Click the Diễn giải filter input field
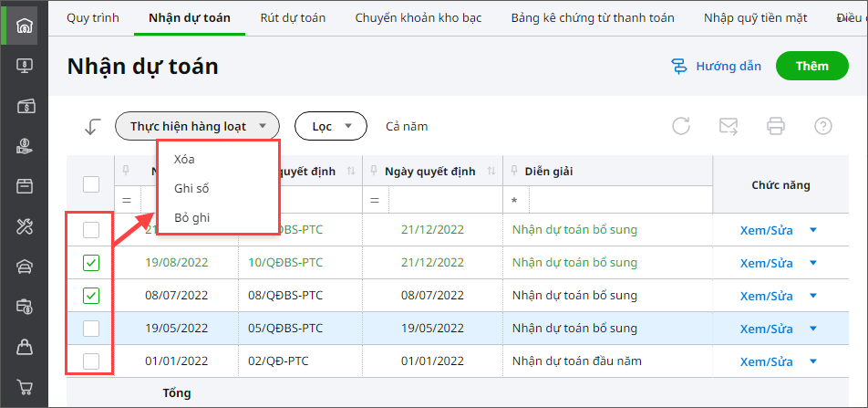868x408 pixels. [x=621, y=200]
